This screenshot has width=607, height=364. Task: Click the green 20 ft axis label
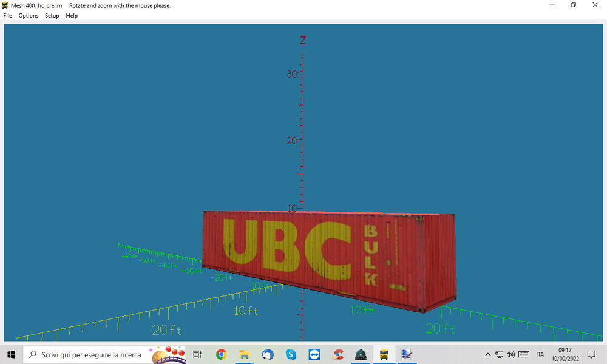pos(441,329)
